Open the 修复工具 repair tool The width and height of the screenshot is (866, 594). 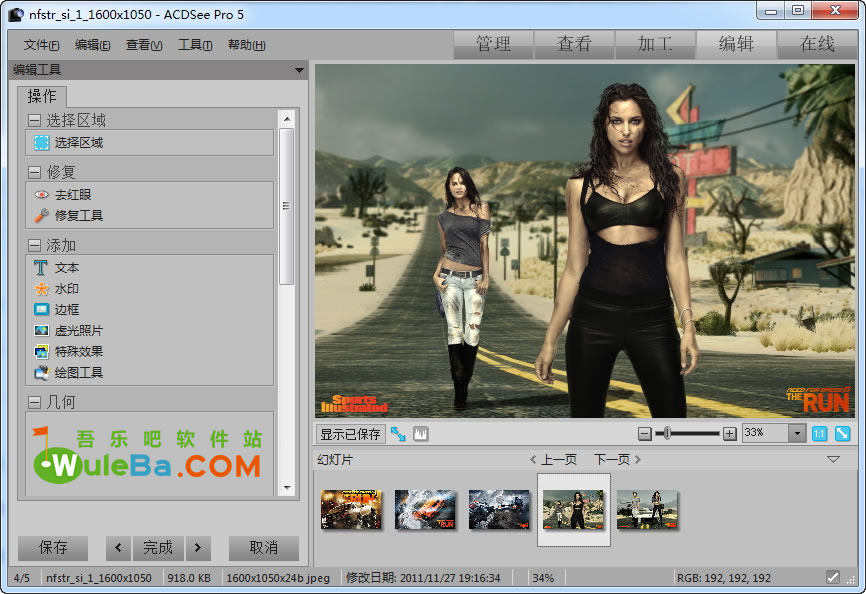(68, 215)
